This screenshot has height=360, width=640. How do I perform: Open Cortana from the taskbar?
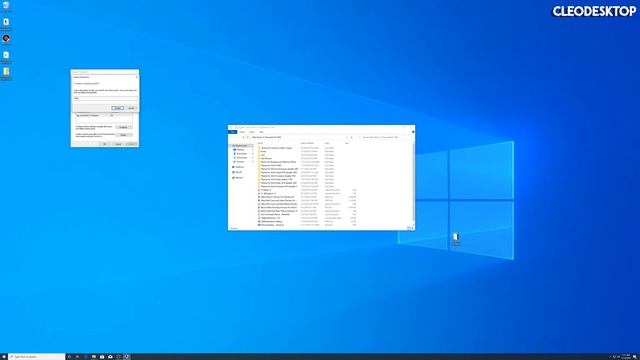[x=69, y=357]
